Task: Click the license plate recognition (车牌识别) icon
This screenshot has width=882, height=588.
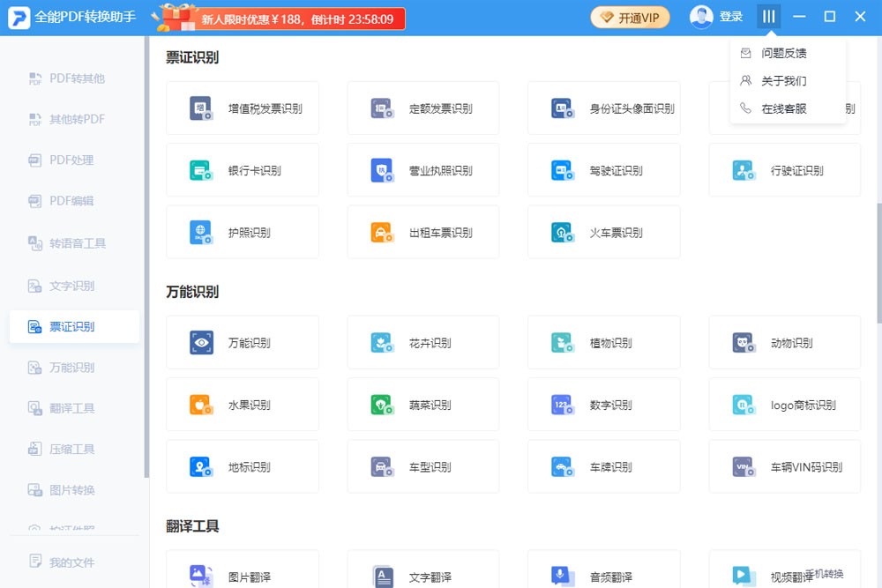Action: click(563, 466)
